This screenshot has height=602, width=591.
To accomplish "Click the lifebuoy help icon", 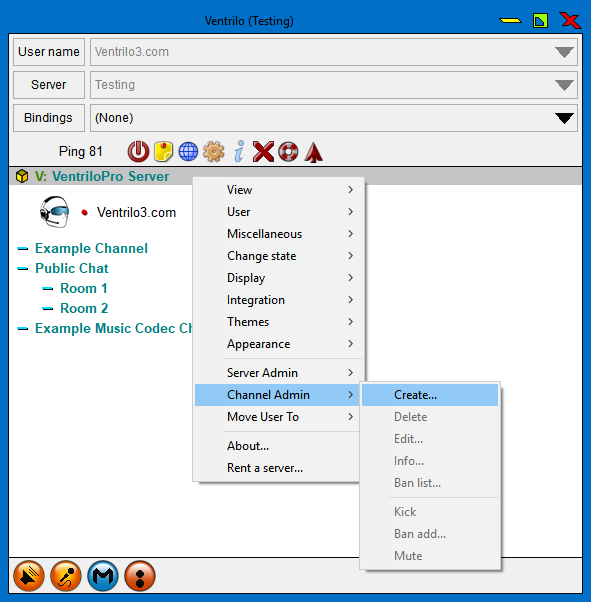I will coord(288,151).
